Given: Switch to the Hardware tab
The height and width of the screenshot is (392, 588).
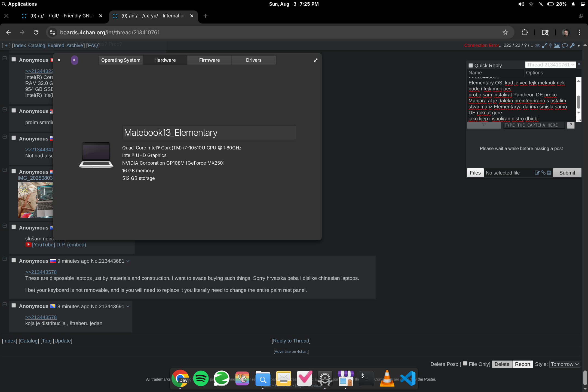Looking at the screenshot, I should pyautogui.click(x=165, y=60).
